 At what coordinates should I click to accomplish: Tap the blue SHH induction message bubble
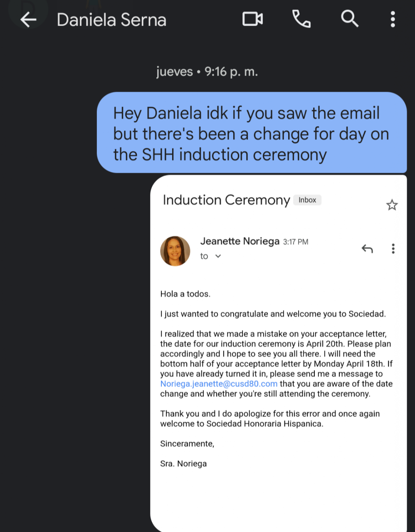point(251,133)
